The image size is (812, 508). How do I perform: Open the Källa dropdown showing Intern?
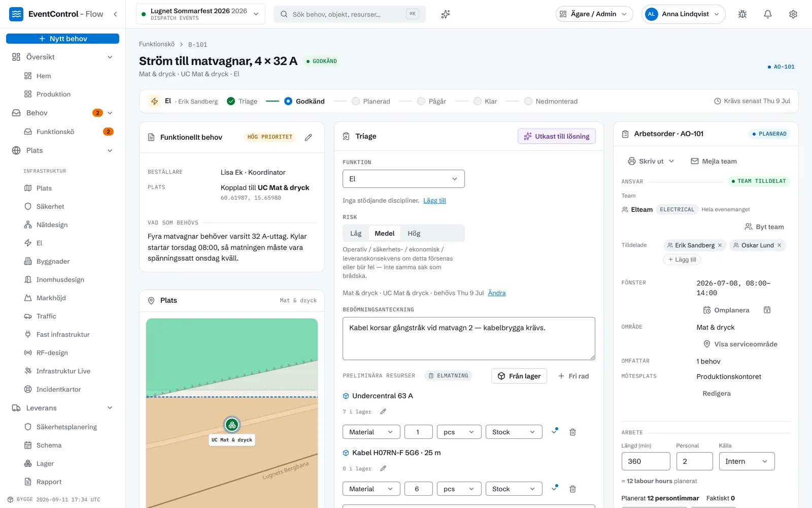pos(747,461)
